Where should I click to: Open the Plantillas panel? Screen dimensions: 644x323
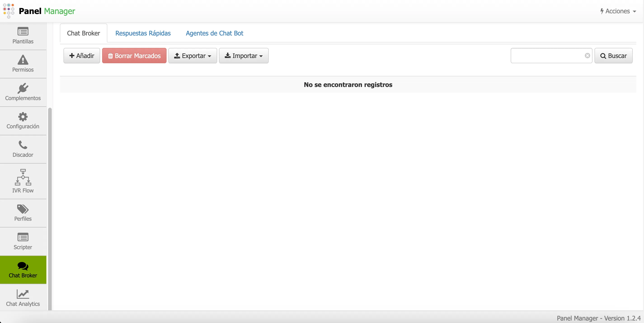[x=23, y=36]
